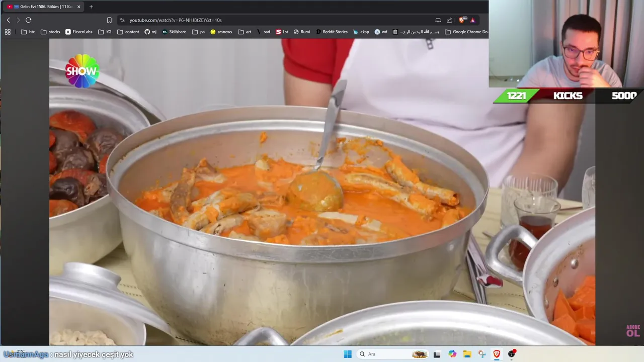644x362 pixels.
Task: Open the Windows Start menu
Action: (x=348, y=354)
